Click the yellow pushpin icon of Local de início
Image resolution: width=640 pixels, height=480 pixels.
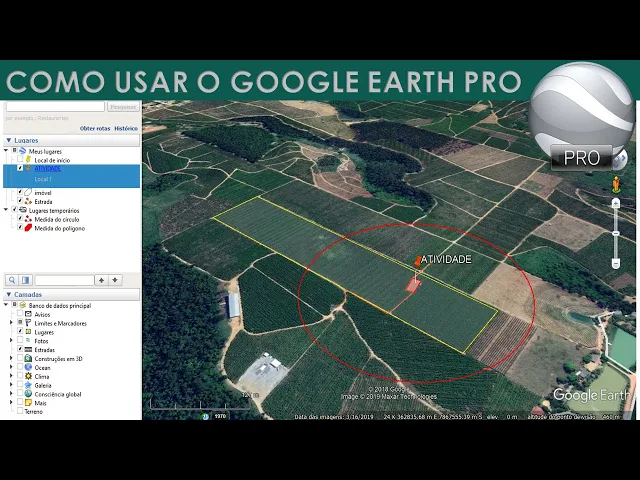28,160
